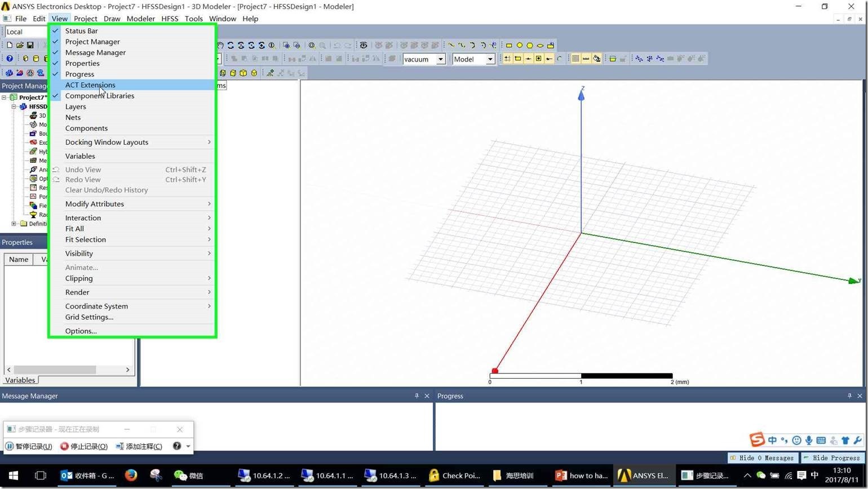Open Firefox from the taskbar
Viewport: 868px width, 489px height.
[x=131, y=475]
